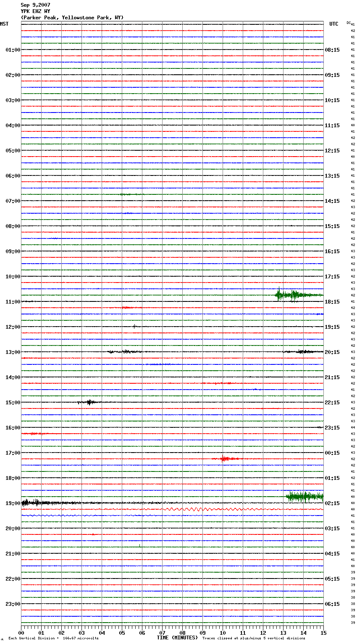Click the 14:15 UTC time label
This screenshot has height=644, width=357.
tap(332, 201)
